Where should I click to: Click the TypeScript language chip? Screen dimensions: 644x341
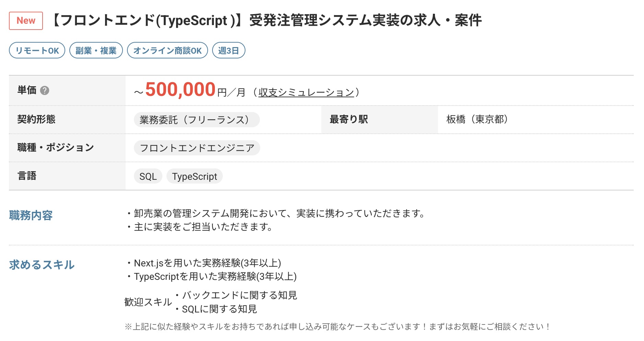pos(195,176)
